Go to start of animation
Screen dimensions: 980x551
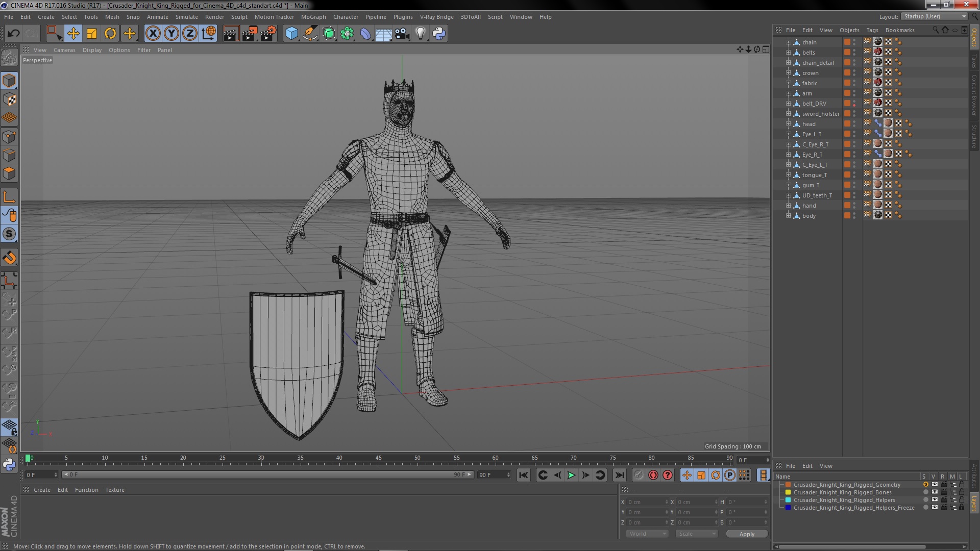[523, 475]
